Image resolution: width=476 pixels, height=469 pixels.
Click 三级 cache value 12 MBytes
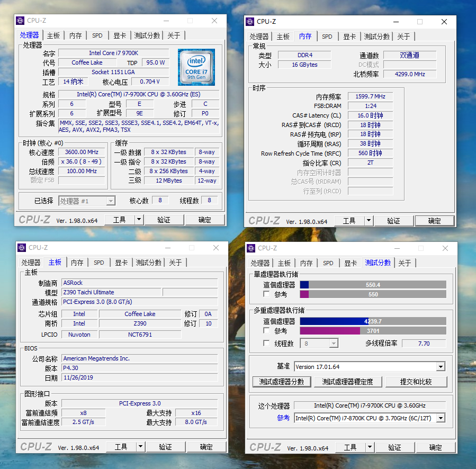pyautogui.click(x=169, y=181)
